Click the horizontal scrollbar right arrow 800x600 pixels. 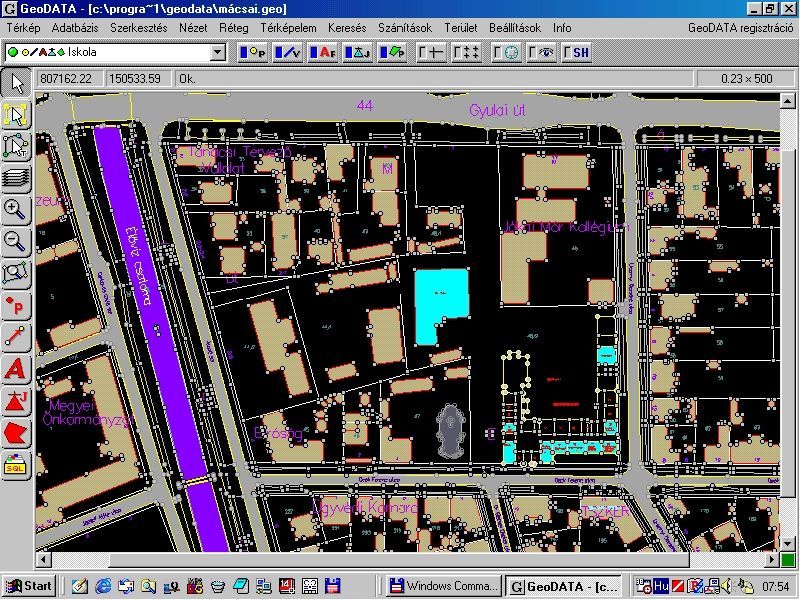pos(773,560)
